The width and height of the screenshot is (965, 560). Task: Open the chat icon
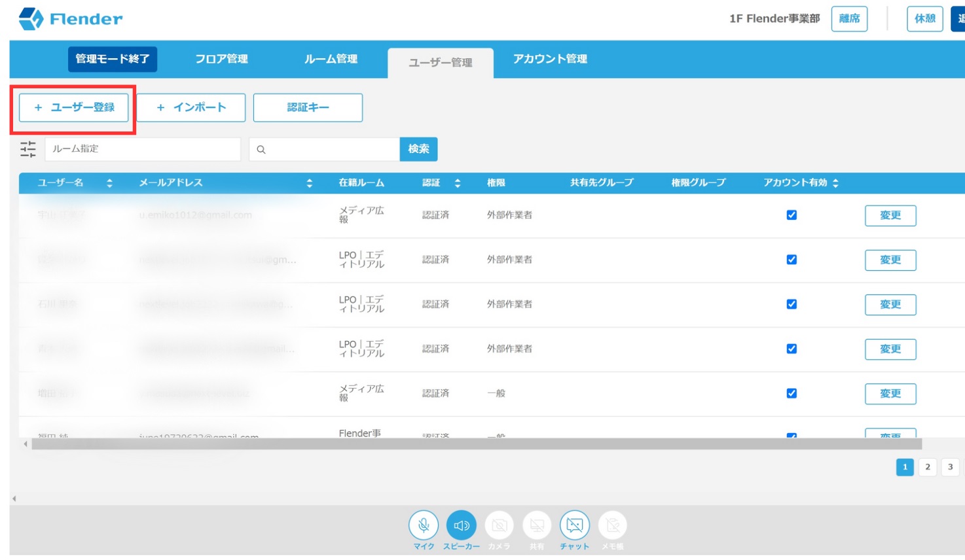[574, 525]
